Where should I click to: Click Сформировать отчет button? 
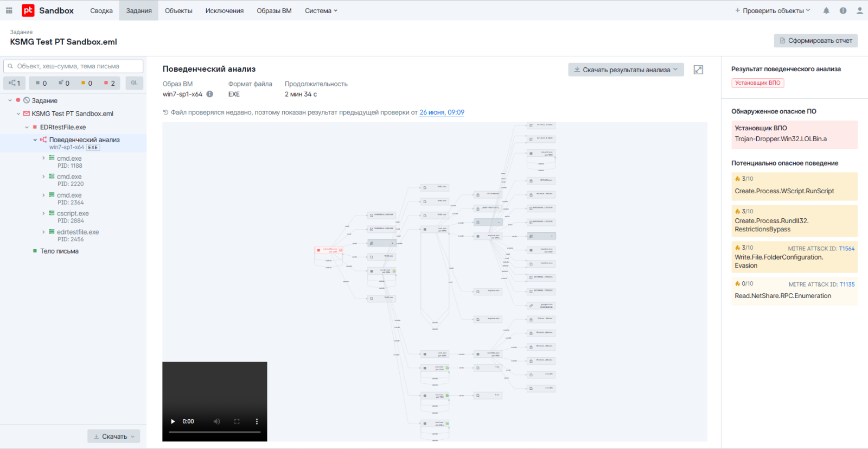point(816,41)
